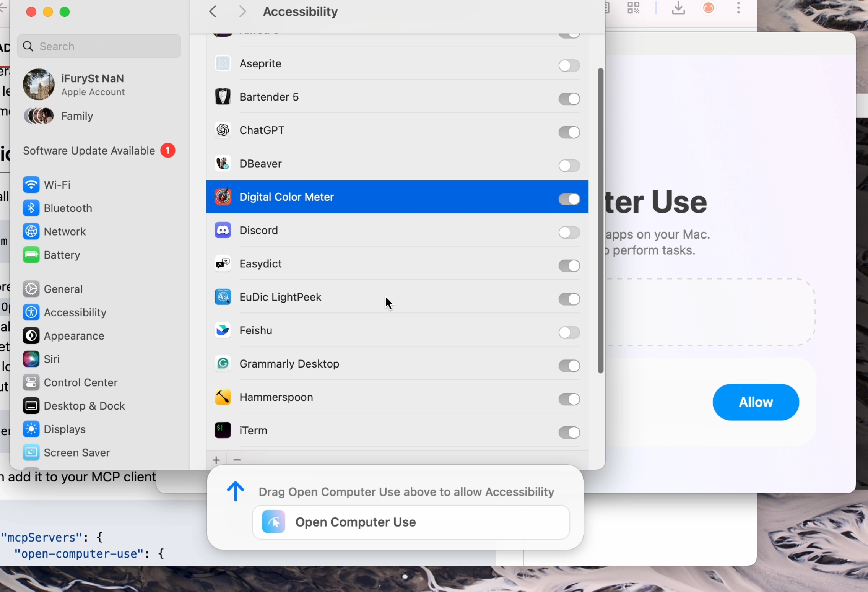This screenshot has height=592, width=868.
Task: Click the Discord app icon
Action: tap(223, 230)
